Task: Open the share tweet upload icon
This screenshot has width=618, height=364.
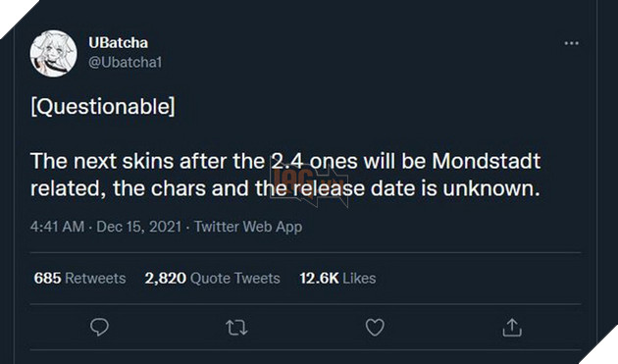Action: (512, 328)
